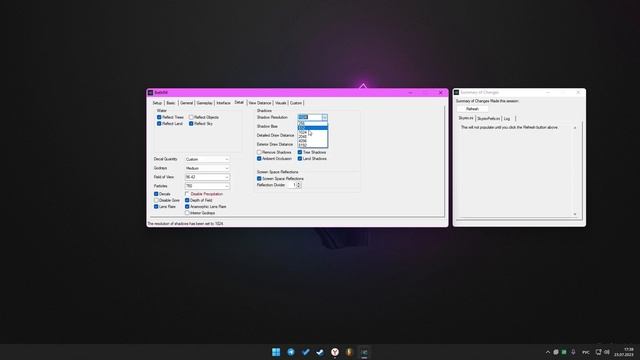Click scrollbar up arrow in Summary window
Image resolution: width=640 pixels, height=360 pixels.
point(575,128)
